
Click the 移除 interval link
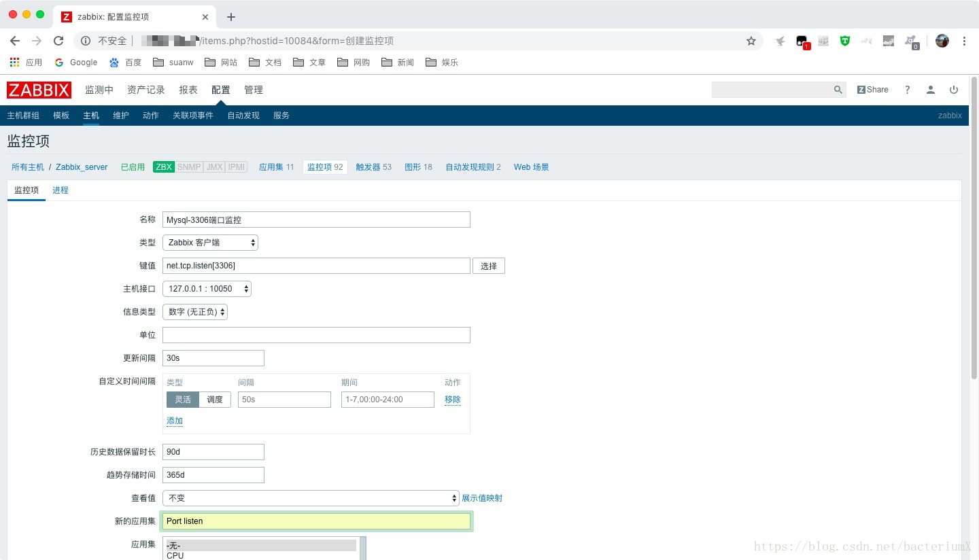coord(453,400)
